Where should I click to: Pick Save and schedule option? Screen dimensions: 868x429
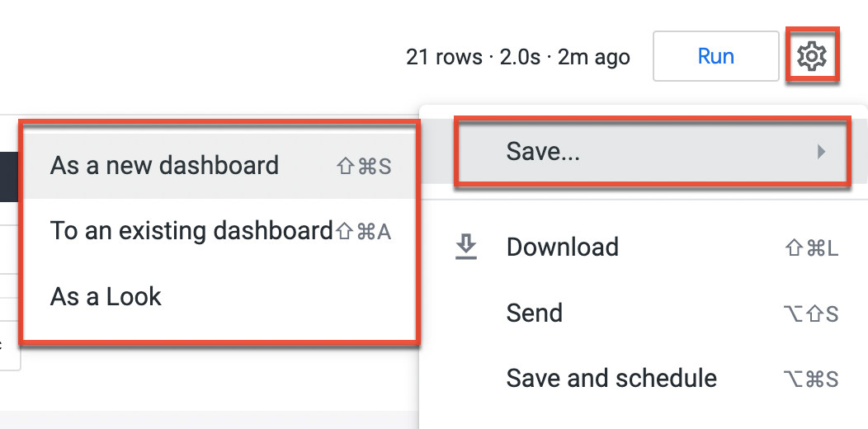611,378
